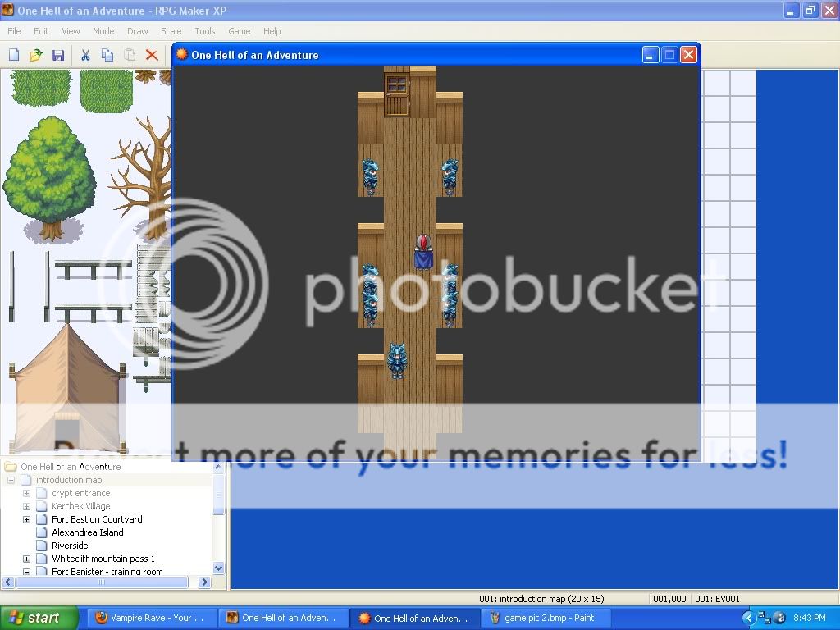Viewport: 840px width, 630px height.
Task: Select the Kerchek Village map
Action: point(81,506)
